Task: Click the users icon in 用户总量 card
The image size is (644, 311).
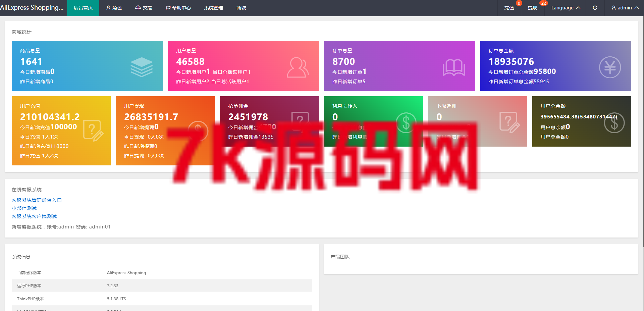Action: tap(298, 67)
